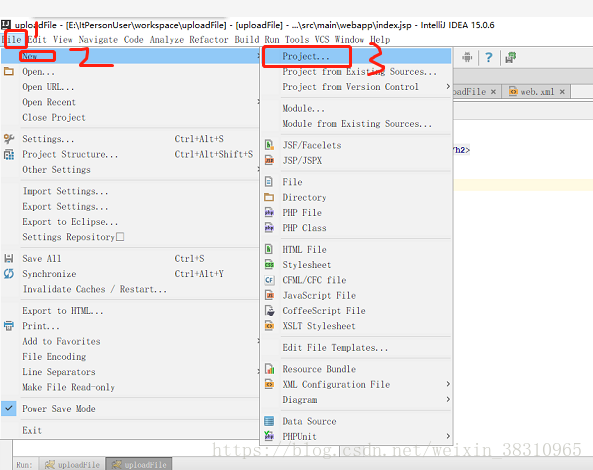Tick the Settings Repository checkbox
This screenshot has width=593, height=470.
click(x=120, y=237)
